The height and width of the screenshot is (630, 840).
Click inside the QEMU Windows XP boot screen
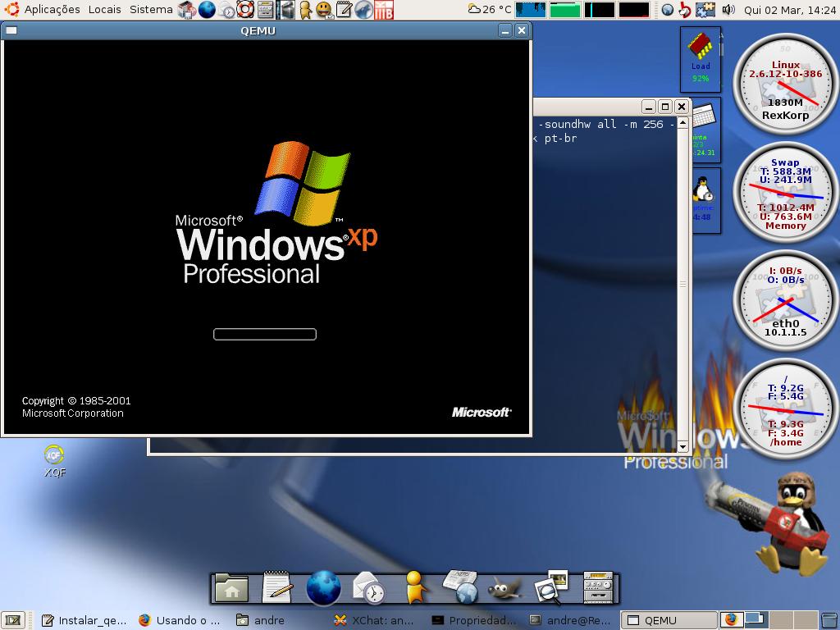click(267, 236)
